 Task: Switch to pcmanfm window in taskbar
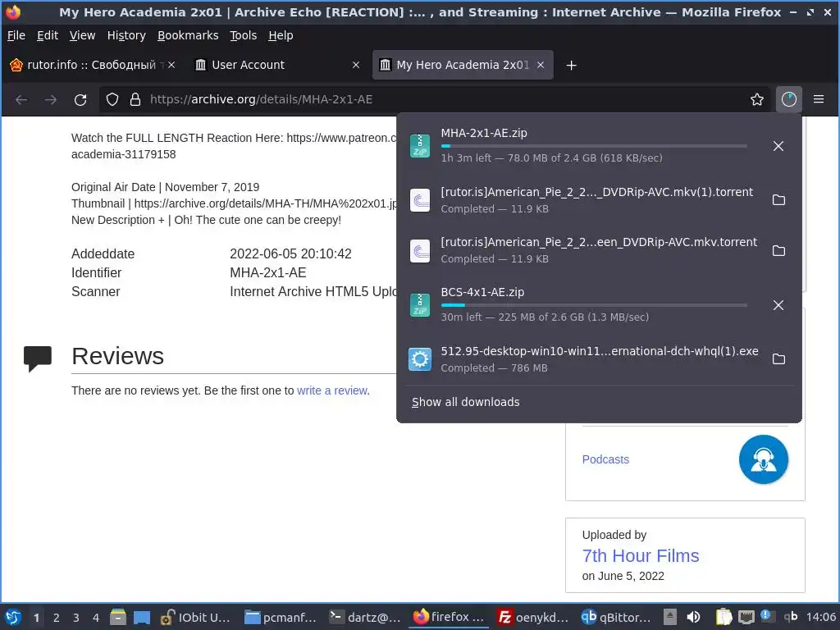coord(281,617)
